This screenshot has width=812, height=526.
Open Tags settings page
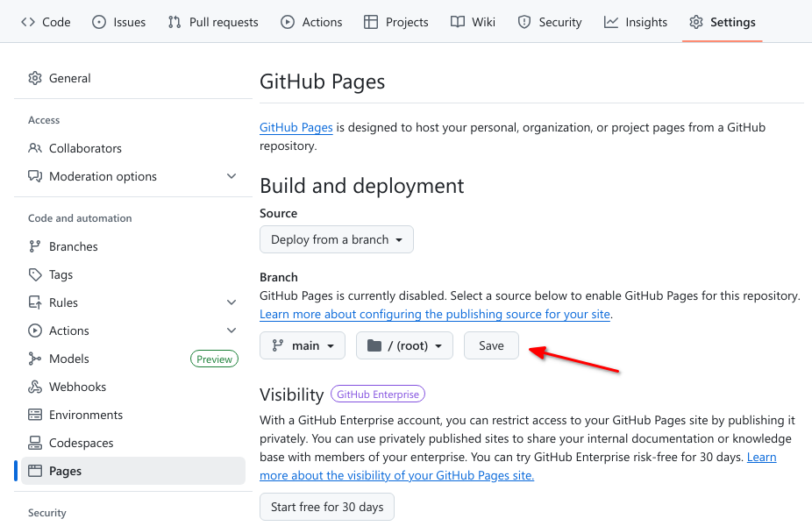pos(133,274)
